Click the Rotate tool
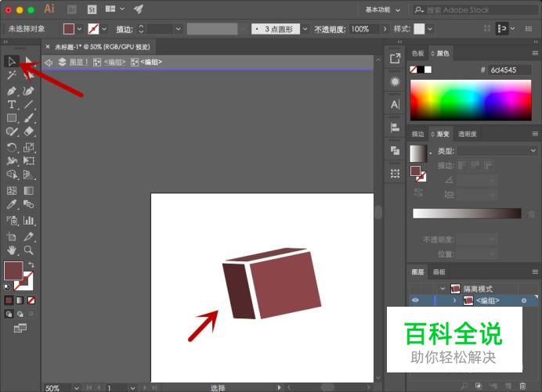Screen dimensions: 542x392 (12, 147)
